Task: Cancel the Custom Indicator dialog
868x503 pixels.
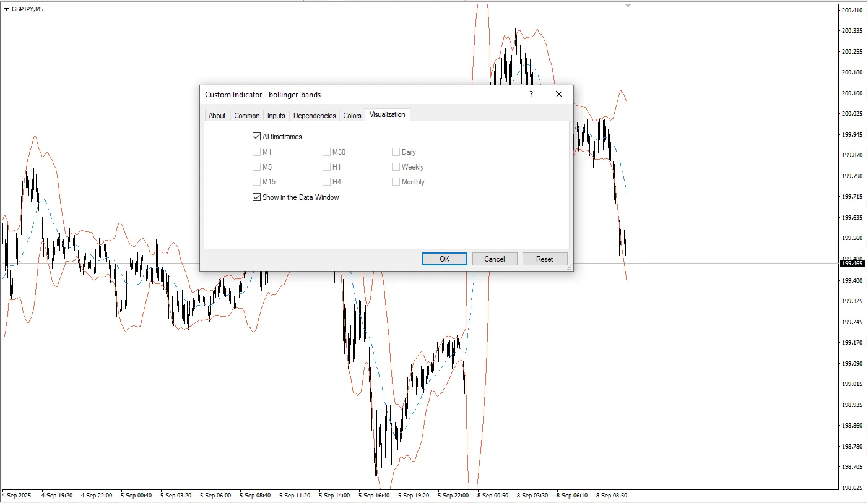Action: [495, 259]
